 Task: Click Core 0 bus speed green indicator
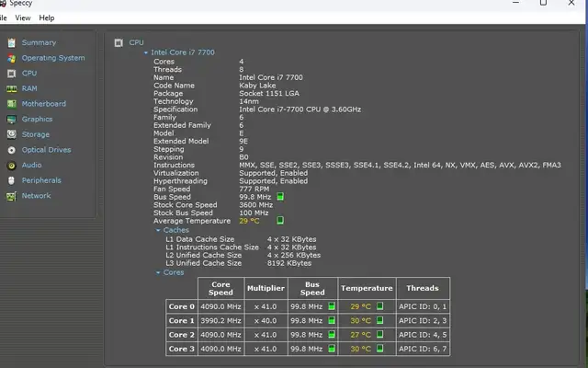pos(332,306)
